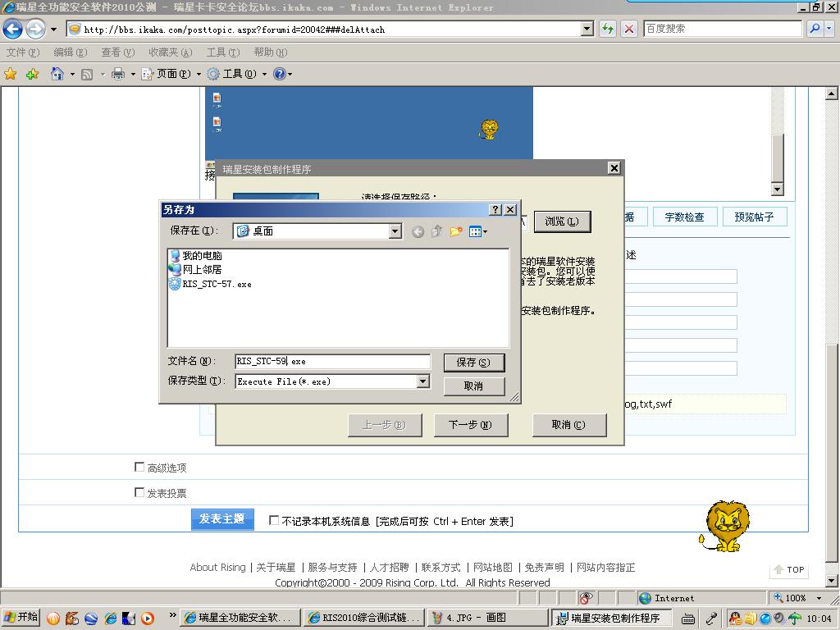Open the 查看(V) menu
The image size is (840, 630).
pos(118,52)
